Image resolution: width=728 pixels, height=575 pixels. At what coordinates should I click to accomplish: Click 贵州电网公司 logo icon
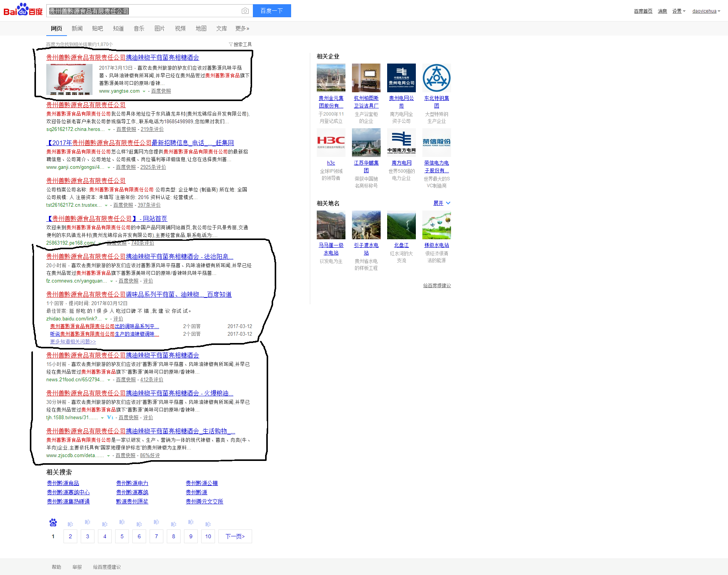pos(401,78)
